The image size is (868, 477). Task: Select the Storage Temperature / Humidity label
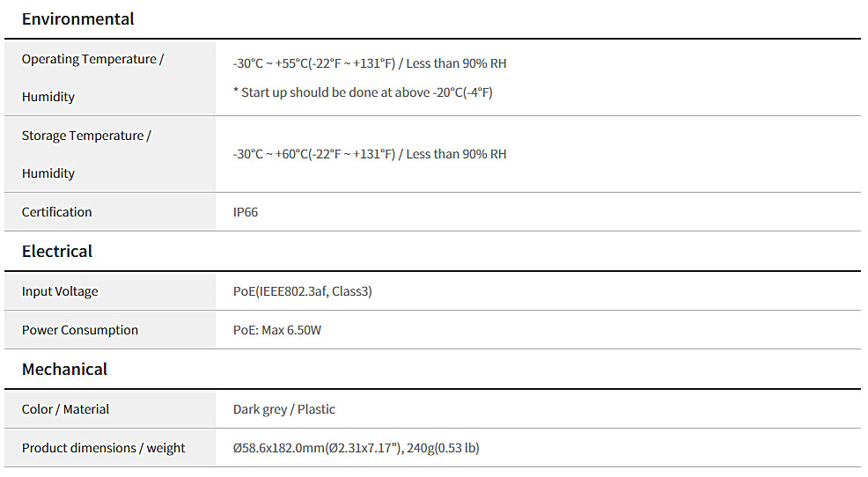(x=86, y=154)
